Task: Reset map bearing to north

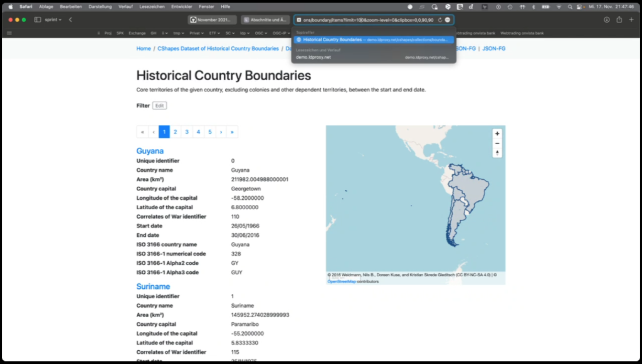Action: (x=497, y=153)
